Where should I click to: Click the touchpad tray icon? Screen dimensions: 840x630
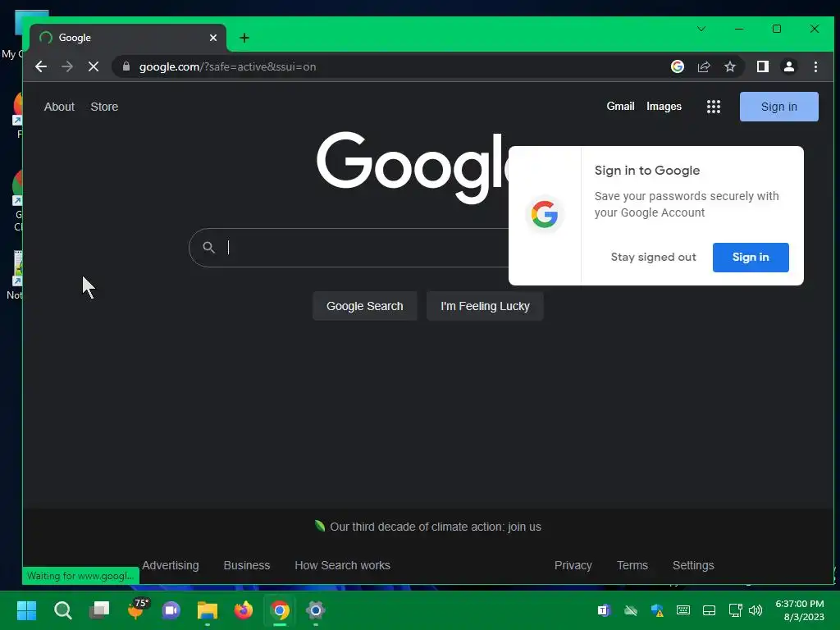pyautogui.click(x=709, y=610)
